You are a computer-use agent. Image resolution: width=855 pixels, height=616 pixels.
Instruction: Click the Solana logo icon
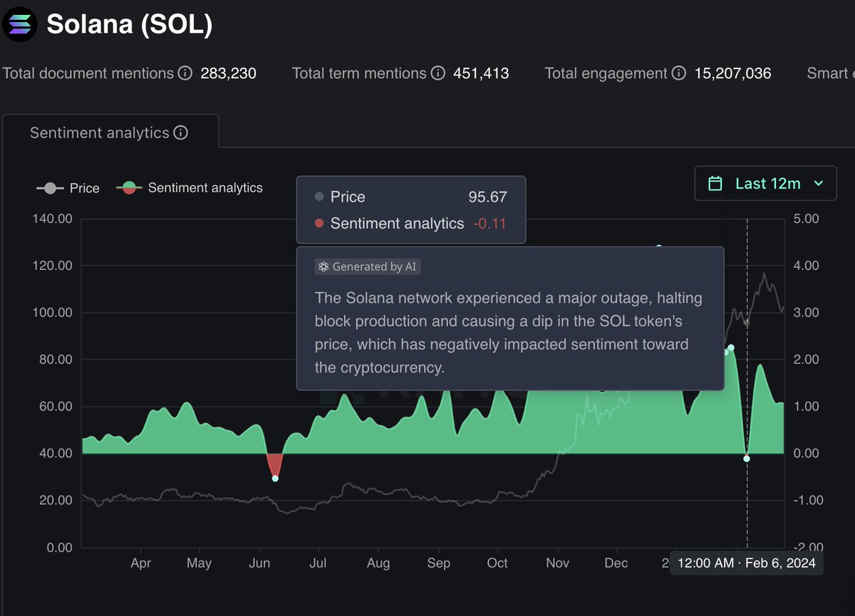[x=20, y=24]
